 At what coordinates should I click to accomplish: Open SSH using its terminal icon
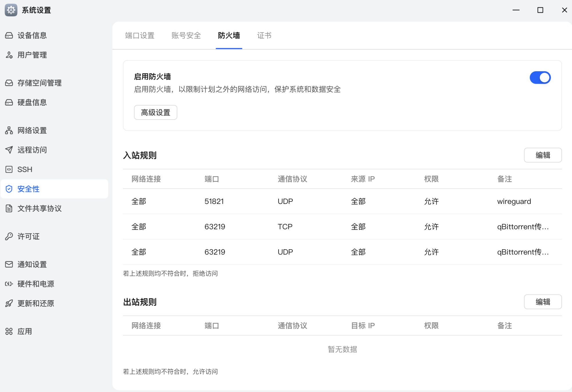click(x=9, y=169)
